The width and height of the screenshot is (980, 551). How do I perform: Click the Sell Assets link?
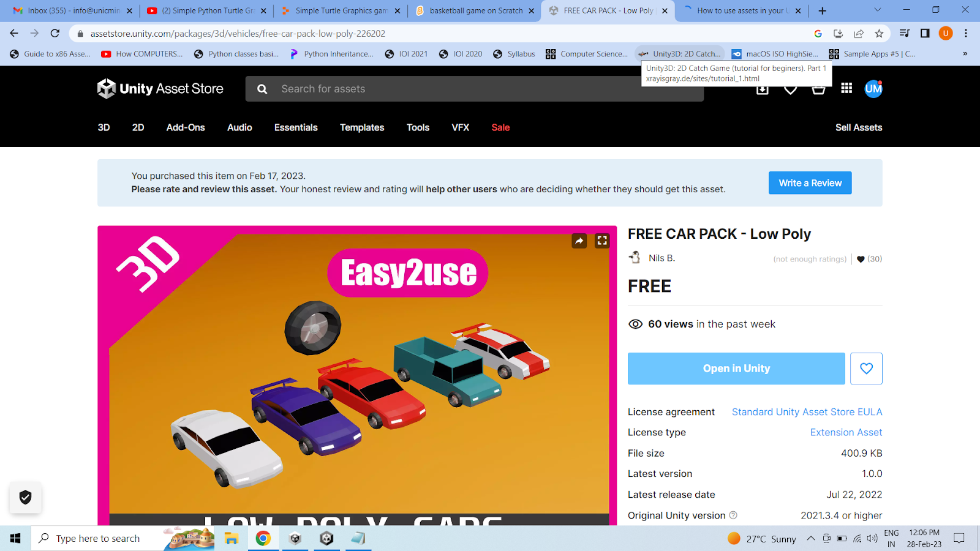(859, 127)
